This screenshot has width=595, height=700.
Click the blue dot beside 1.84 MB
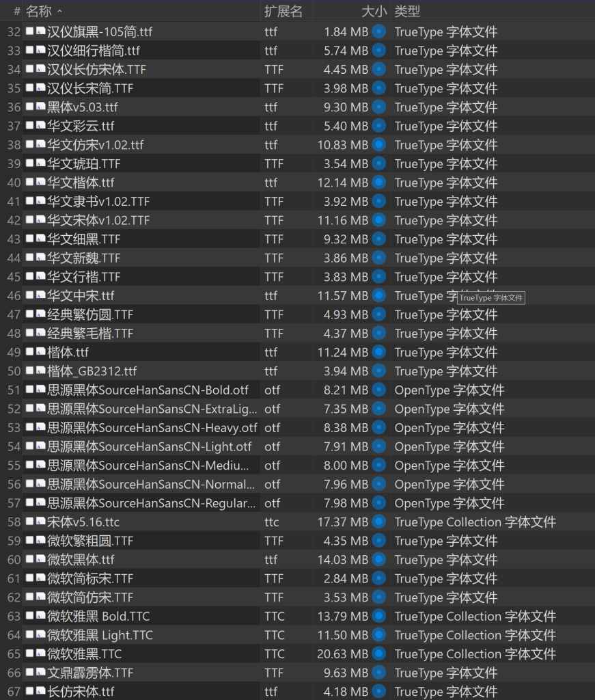point(380,31)
